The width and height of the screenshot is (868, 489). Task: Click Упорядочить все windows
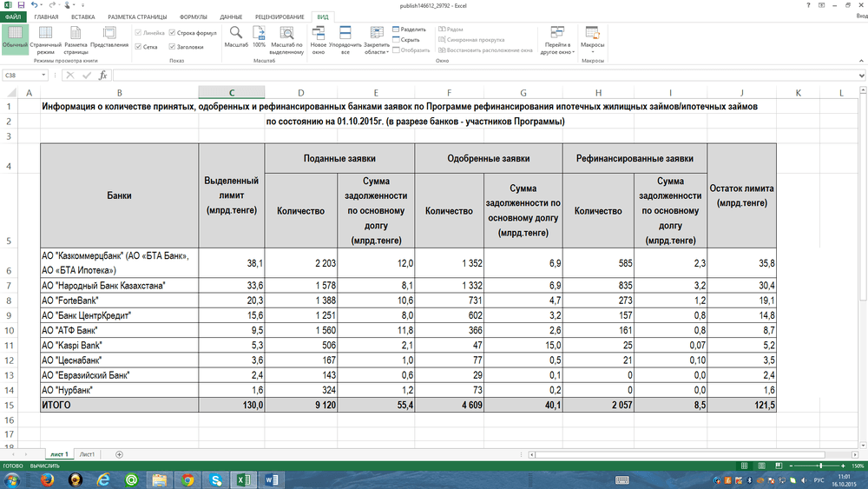pos(345,40)
